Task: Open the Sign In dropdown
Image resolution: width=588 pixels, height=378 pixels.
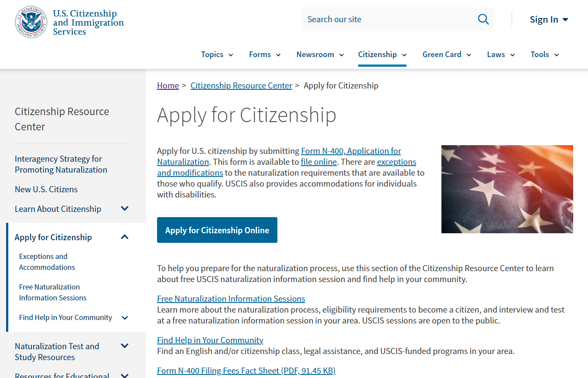Action: pos(548,20)
